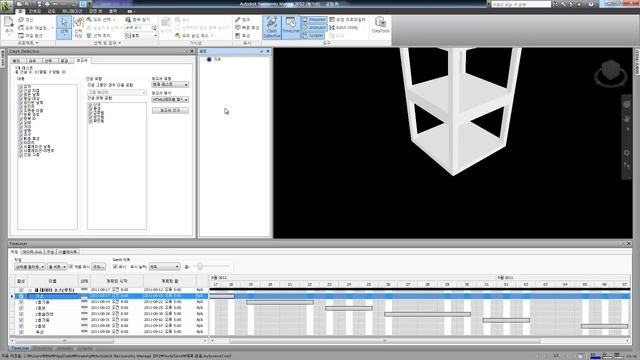Open the Presenter tool
640x360 pixels.
(314, 19)
